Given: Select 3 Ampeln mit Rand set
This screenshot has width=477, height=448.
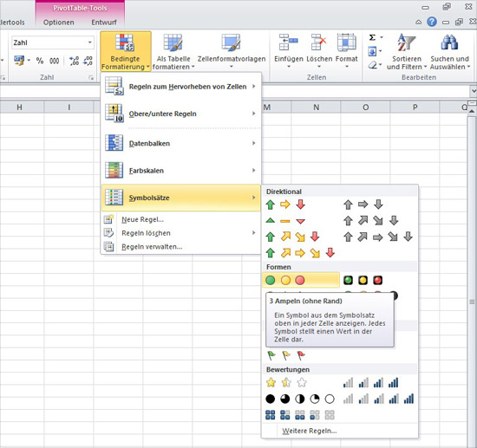Looking at the screenshot, I should pos(363,280).
